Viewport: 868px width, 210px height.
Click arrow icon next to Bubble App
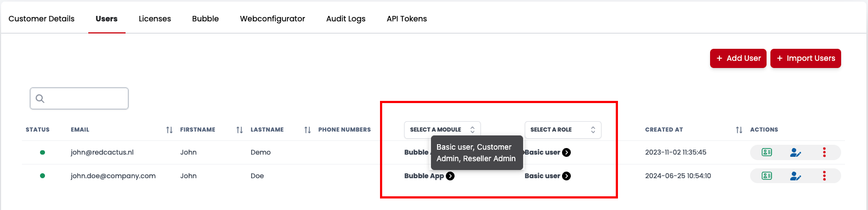point(450,176)
